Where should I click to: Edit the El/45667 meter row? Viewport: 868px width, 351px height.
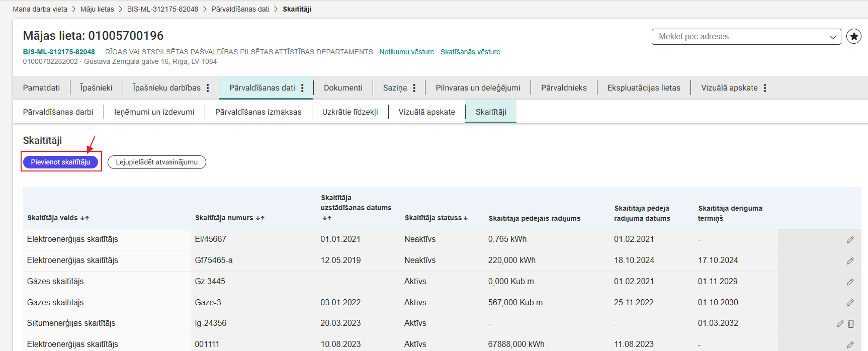850,240
